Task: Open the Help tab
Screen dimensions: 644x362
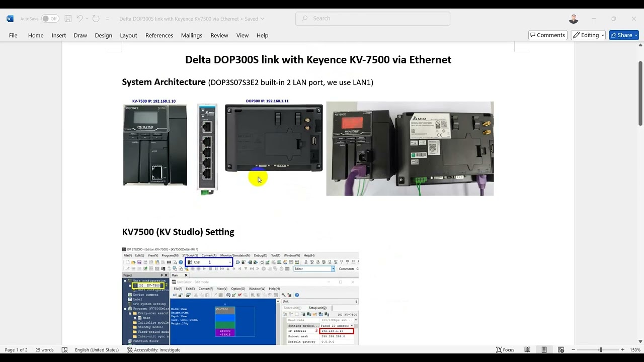Action: (262, 35)
